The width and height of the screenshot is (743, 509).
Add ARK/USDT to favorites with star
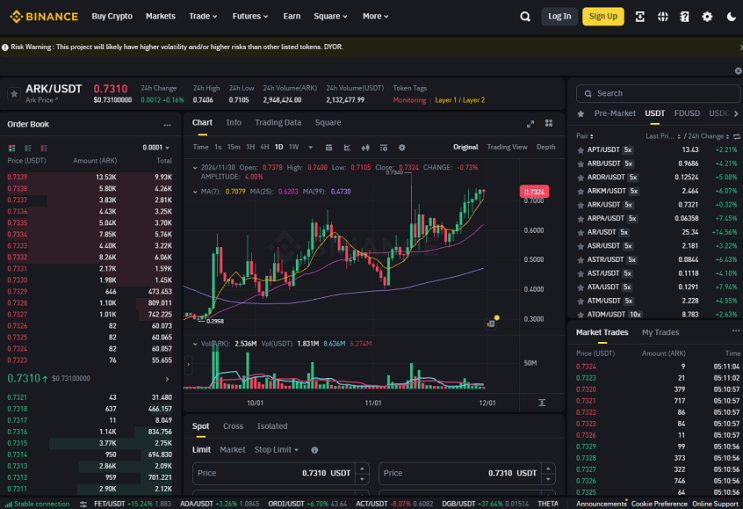[14, 94]
